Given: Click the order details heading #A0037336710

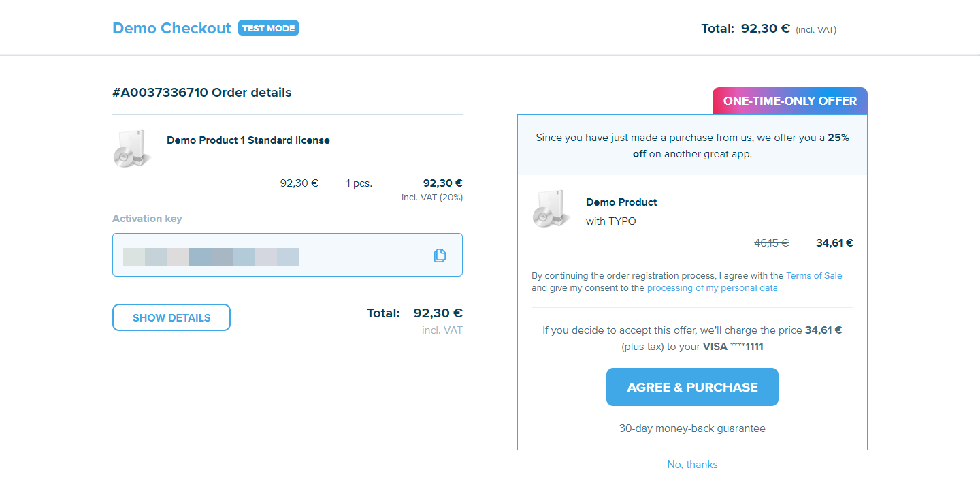Looking at the screenshot, I should (201, 93).
